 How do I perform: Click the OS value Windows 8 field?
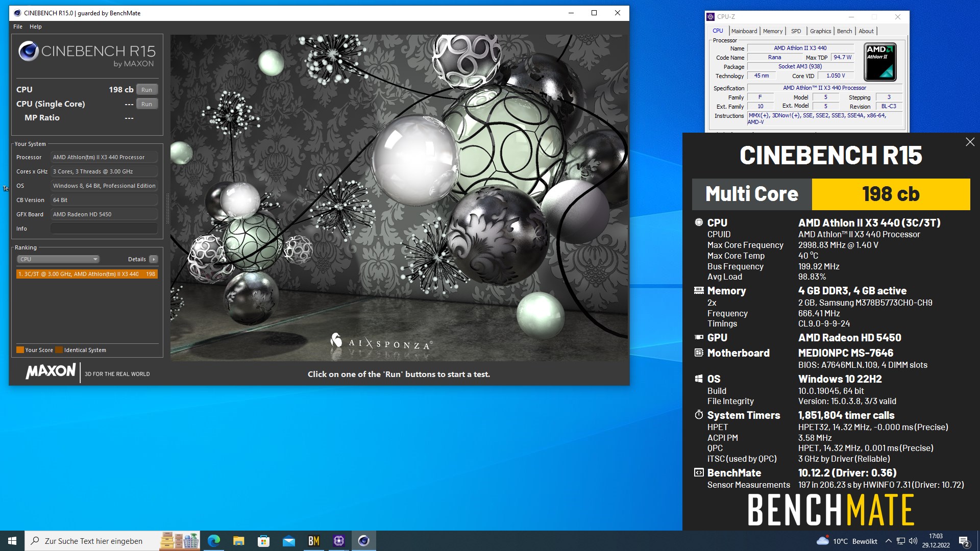tap(104, 186)
